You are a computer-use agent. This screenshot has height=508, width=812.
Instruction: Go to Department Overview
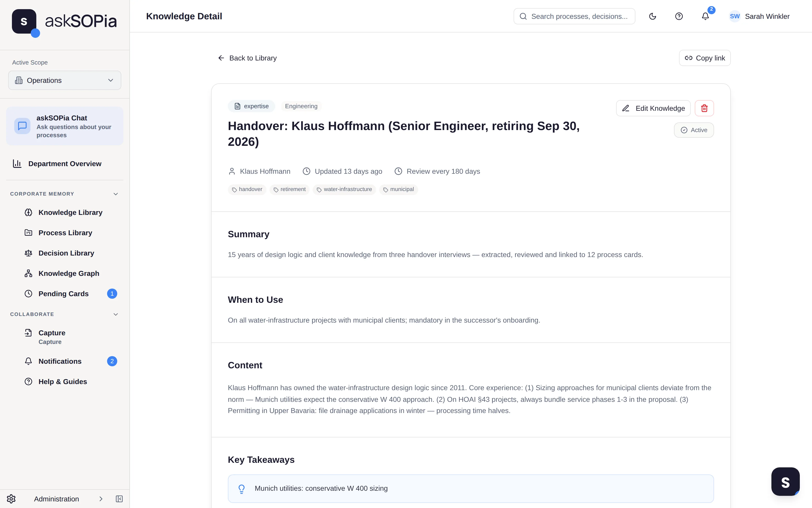pyautogui.click(x=65, y=164)
